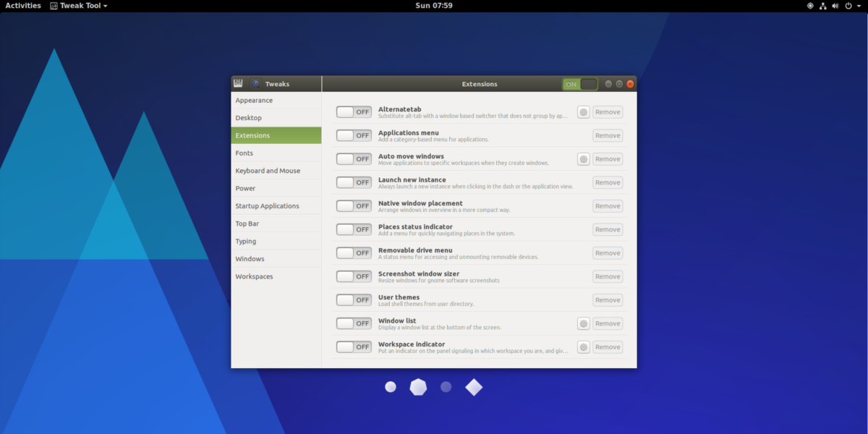Open the Tweak Tool app menu dropdown
This screenshot has width=868, height=434.
79,6
